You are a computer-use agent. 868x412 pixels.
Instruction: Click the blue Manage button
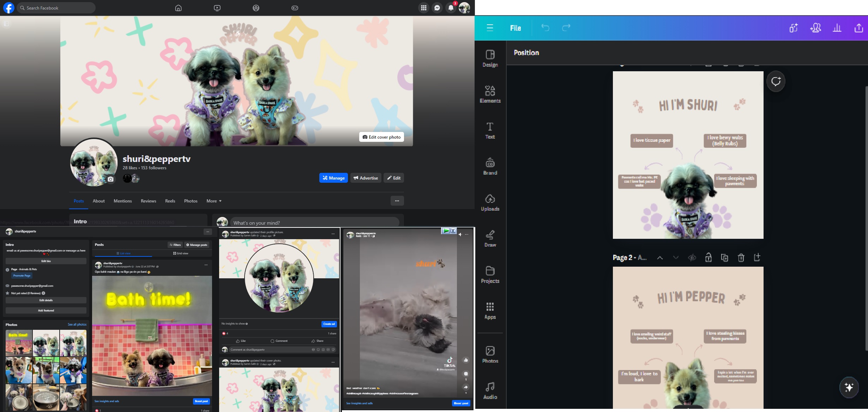(333, 178)
